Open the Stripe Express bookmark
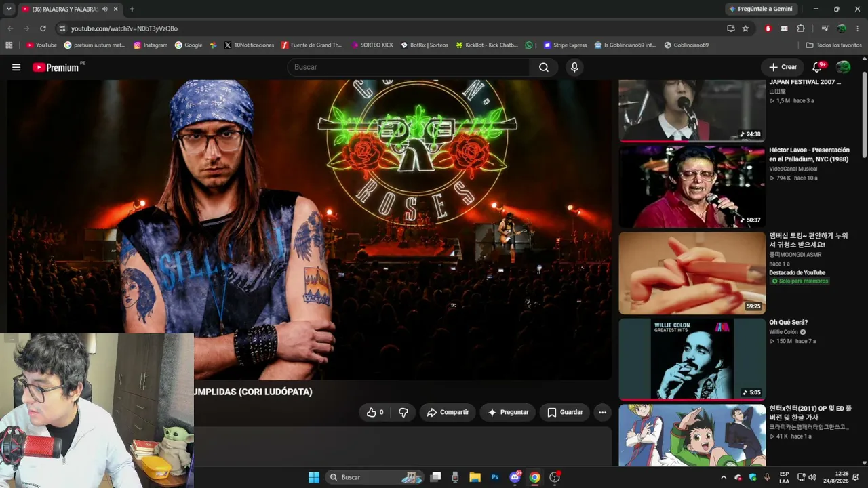Viewport: 868px width, 488px height. 565,45
